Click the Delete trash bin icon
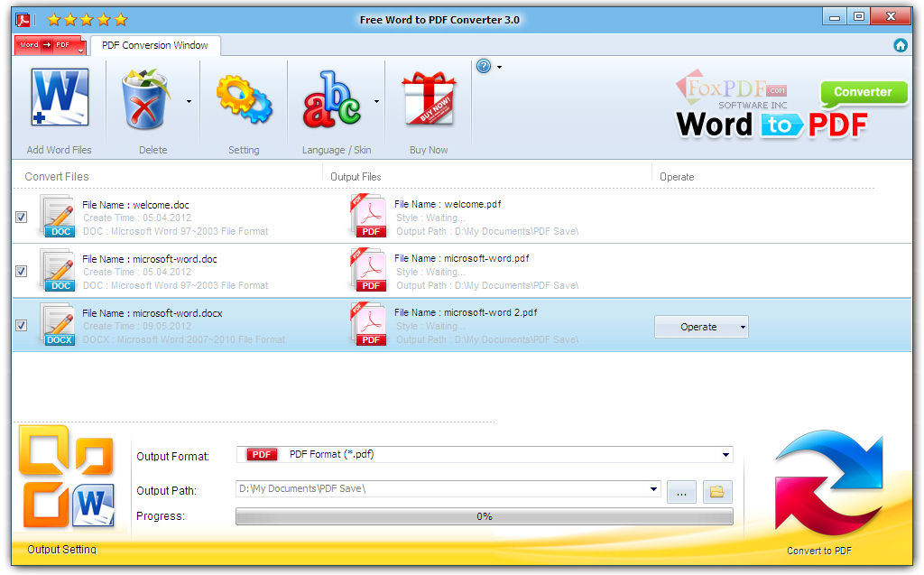The width and height of the screenshot is (924, 575). [145, 99]
